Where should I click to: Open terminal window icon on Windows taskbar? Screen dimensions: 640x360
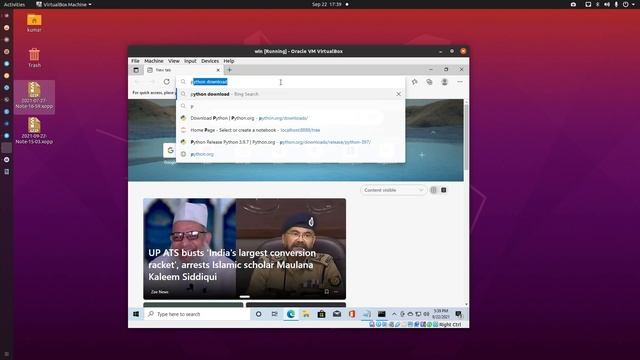382,314
